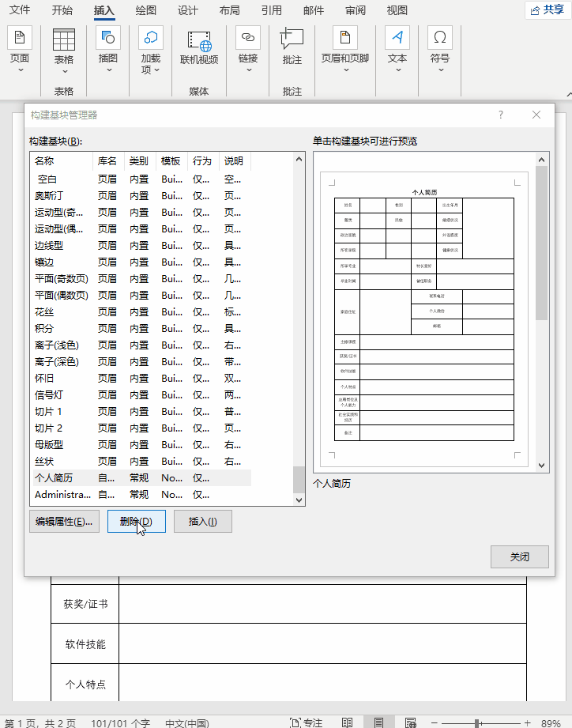Expand the 符号 dropdown chevron
The image size is (572, 728).
441,70
